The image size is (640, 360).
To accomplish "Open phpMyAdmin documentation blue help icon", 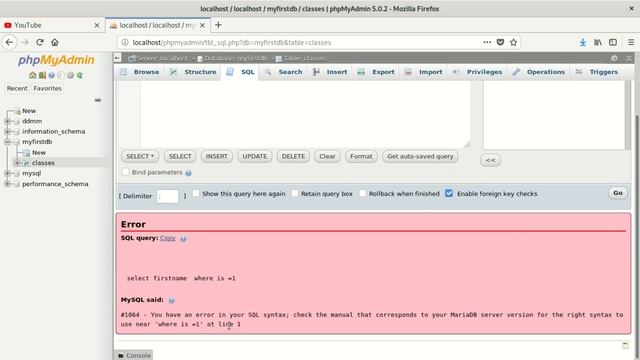I will [x=51, y=75].
